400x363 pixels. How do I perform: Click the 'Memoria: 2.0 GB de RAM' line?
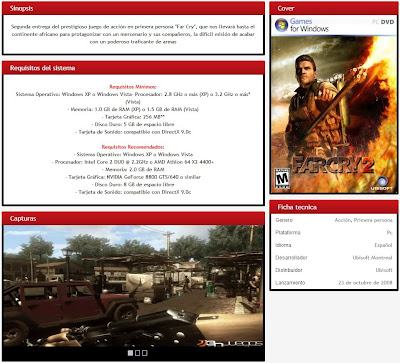tap(133, 169)
